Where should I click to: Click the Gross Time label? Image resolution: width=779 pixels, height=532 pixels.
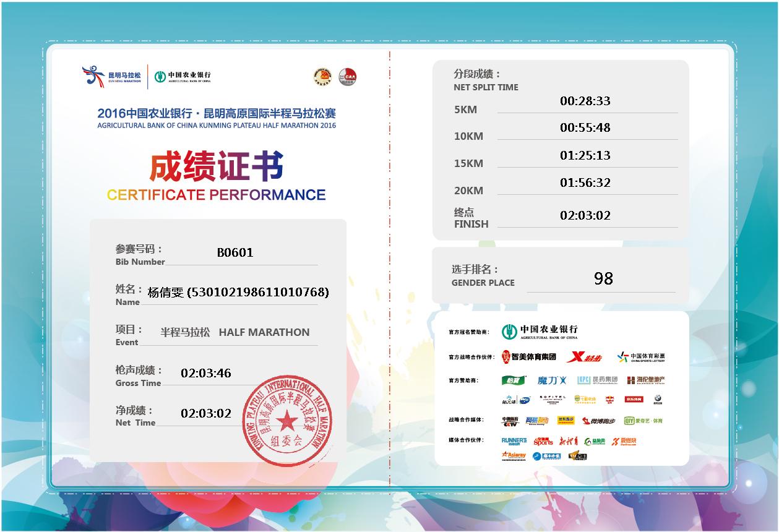point(138,383)
